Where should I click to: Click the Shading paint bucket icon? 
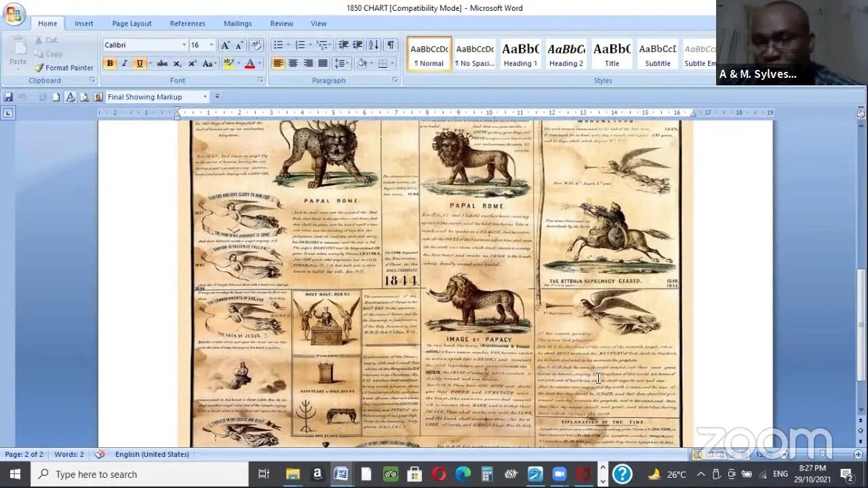pos(361,63)
